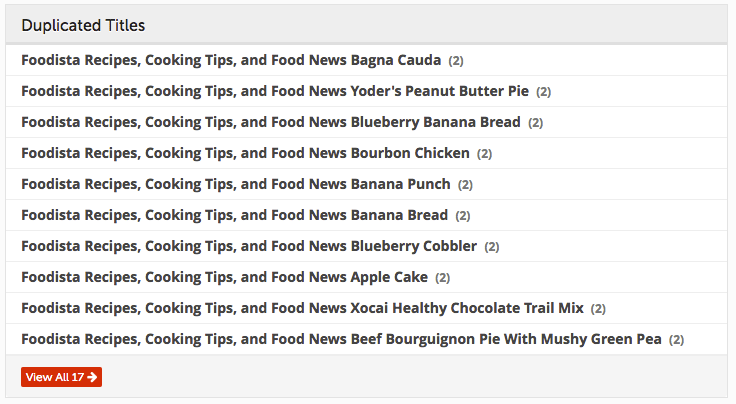Open the Banana Bread duplicated title

(234, 215)
